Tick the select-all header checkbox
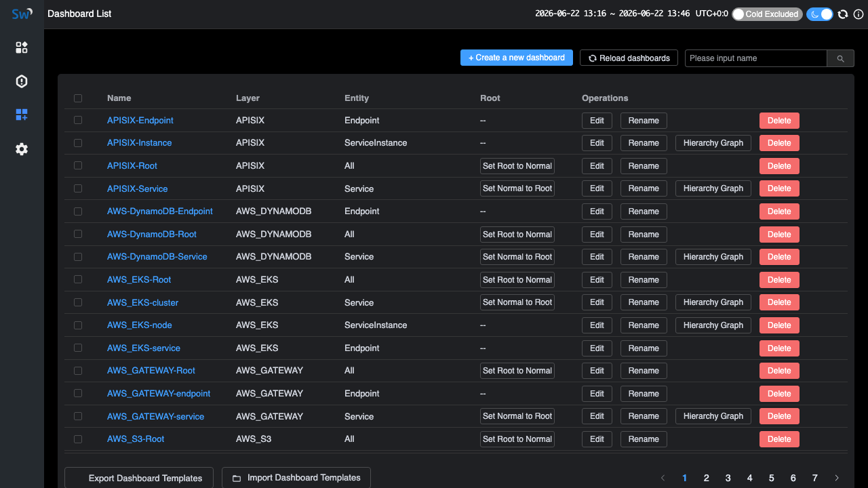The width and height of the screenshot is (868, 488). [x=78, y=98]
